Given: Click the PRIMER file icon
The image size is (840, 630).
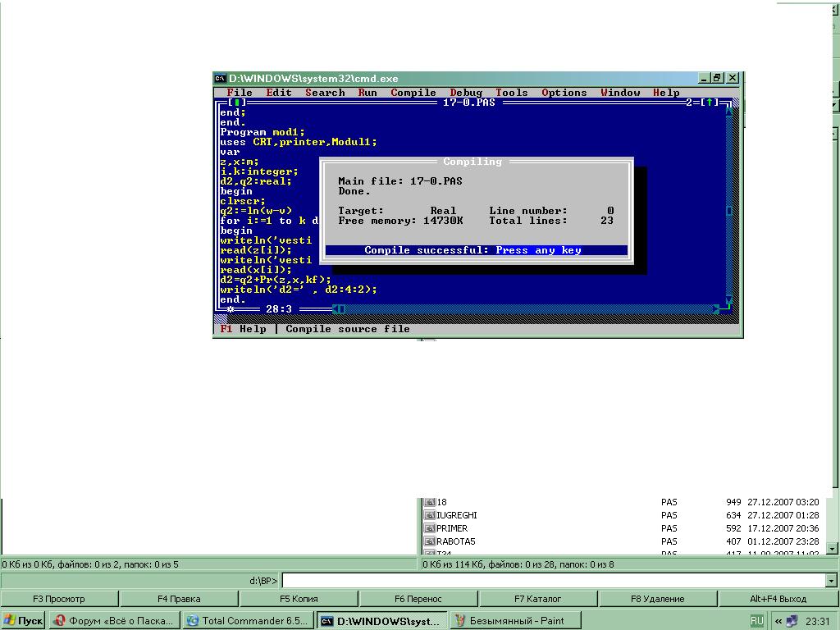Looking at the screenshot, I should click(x=429, y=528).
